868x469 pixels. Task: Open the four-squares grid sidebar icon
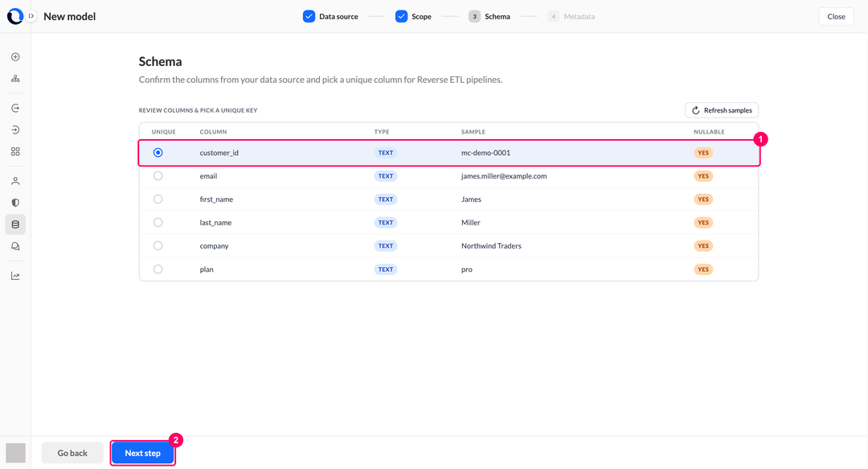15,152
